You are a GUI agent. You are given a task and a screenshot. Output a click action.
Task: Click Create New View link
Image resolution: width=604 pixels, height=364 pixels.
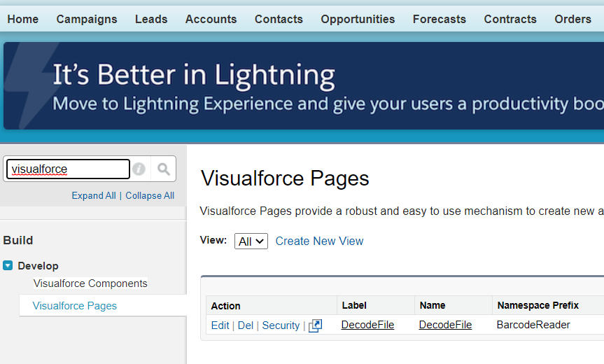click(319, 241)
